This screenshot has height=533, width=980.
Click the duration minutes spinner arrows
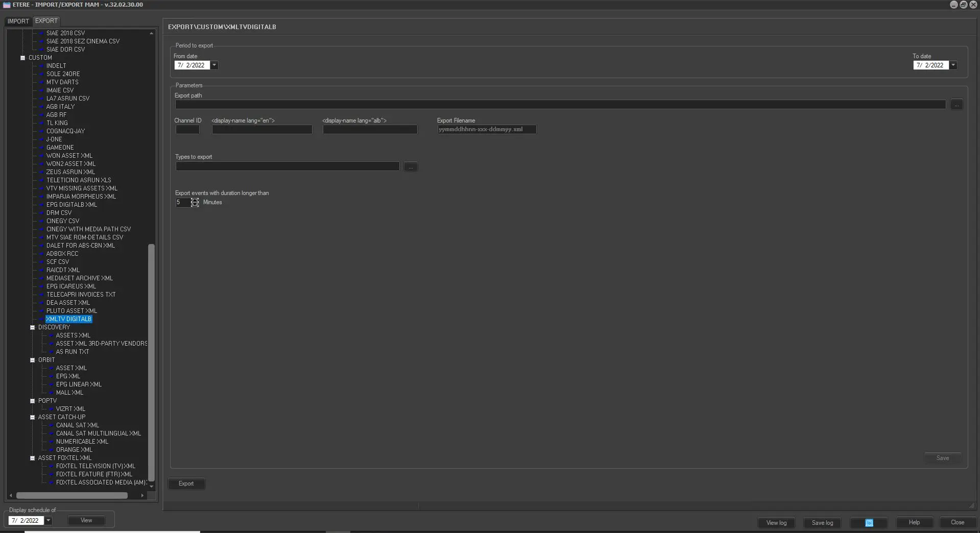pos(195,203)
